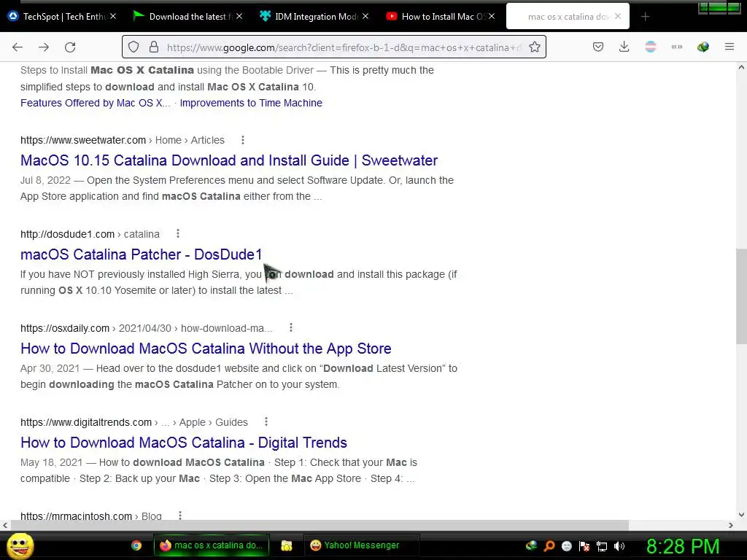Open options for digitaltrends result
Image resolution: width=747 pixels, height=560 pixels.
[266, 422]
